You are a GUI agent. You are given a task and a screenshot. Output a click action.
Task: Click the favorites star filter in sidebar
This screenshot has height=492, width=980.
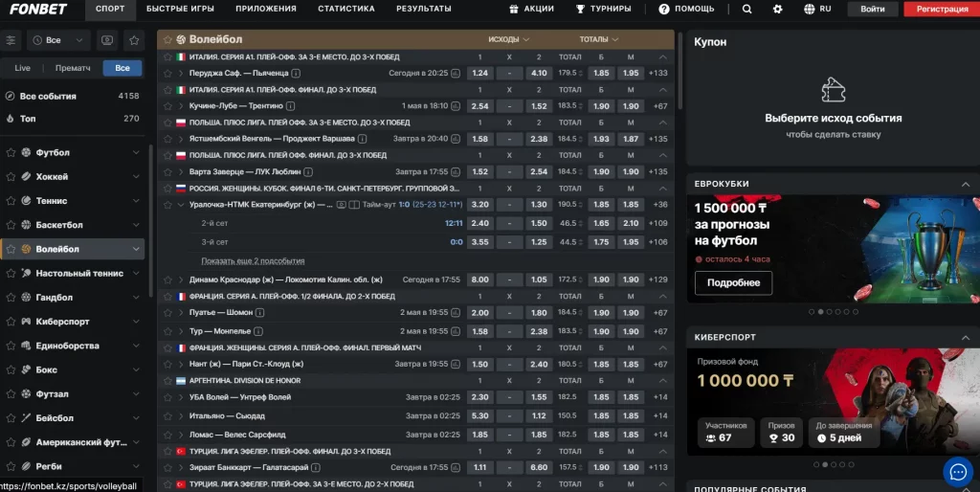click(134, 40)
